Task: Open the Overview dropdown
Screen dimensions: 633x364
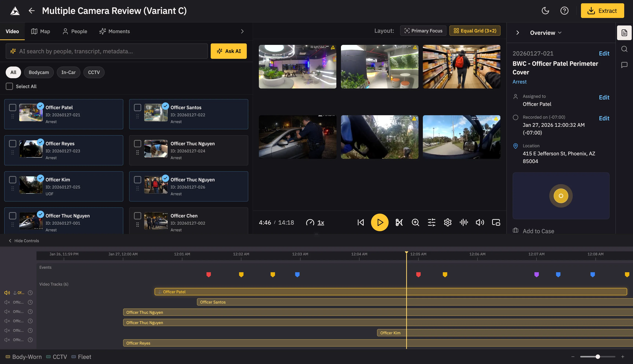Action: [x=546, y=33]
